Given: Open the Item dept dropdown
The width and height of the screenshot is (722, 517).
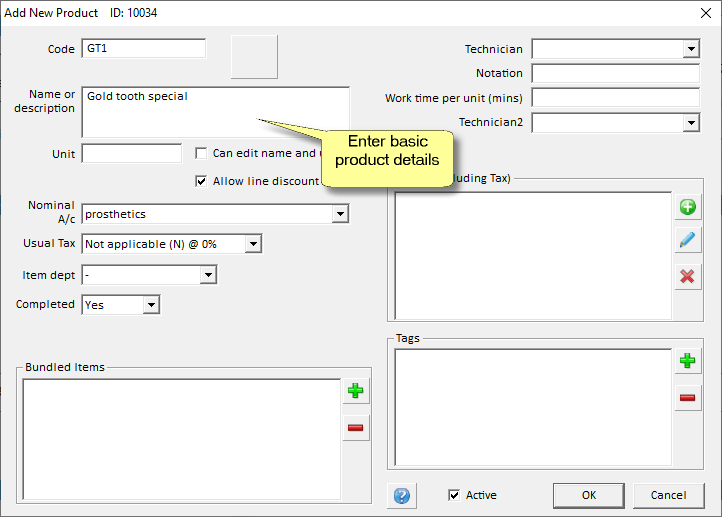Looking at the screenshot, I should tap(208, 275).
